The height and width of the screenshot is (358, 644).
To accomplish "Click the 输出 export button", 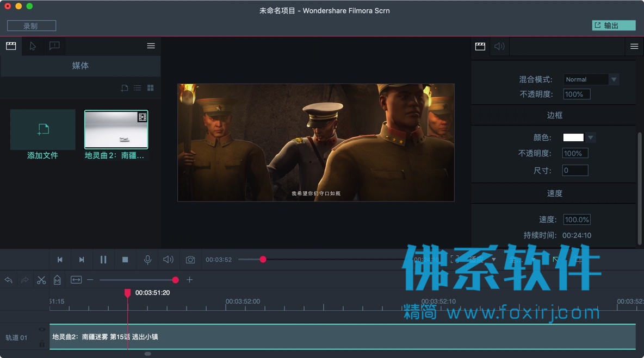I will 614,26.
